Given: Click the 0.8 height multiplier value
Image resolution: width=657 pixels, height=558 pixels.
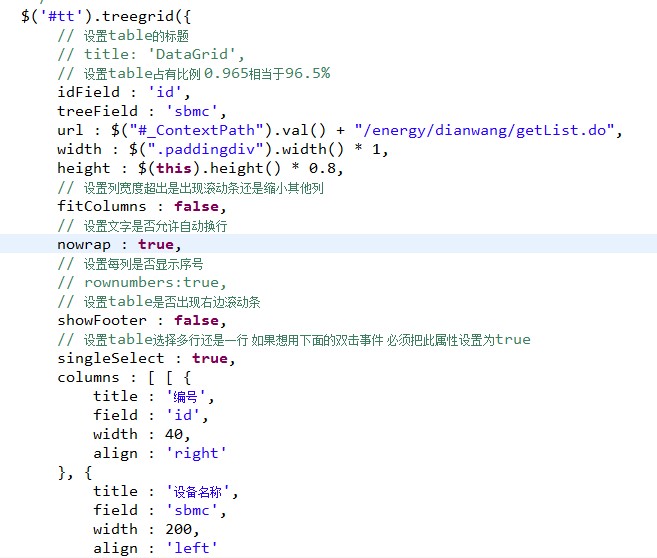Looking at the screenshot, I should (x=323, y=168).
